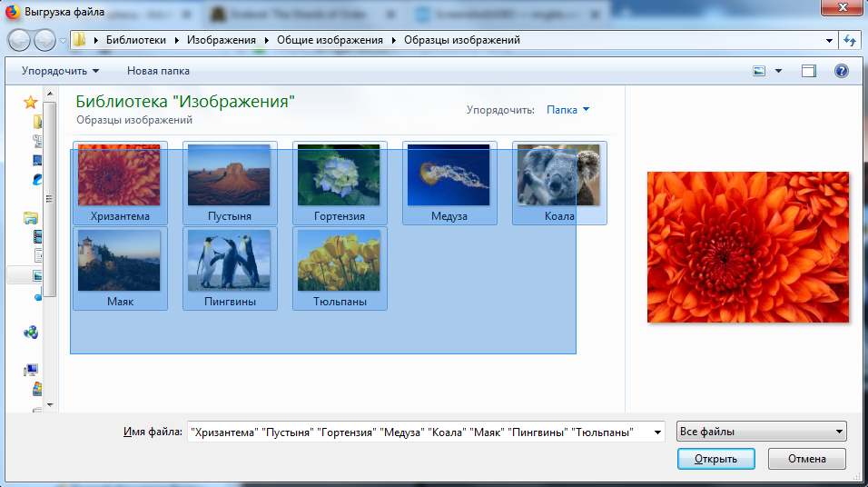Select the Homegroup icon in sidebar

coord(31,333)
